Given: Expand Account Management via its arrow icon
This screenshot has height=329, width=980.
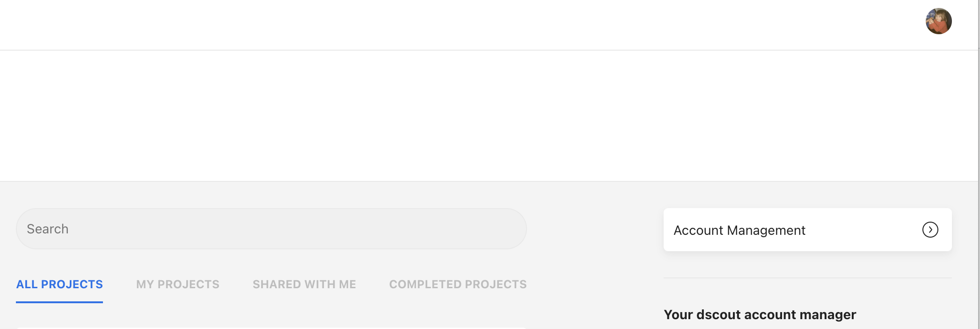Looking at the screenshot, I should coord(930,230).
